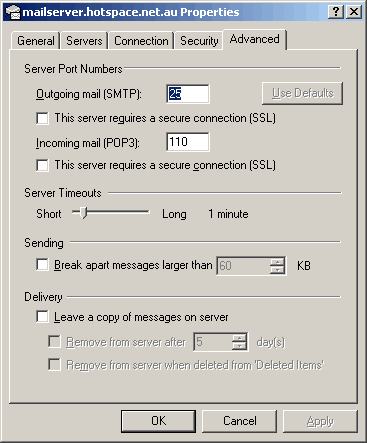Screen dimensions: 367x443
Task: Click up arrow on days spinner
Action: point(239,338)
